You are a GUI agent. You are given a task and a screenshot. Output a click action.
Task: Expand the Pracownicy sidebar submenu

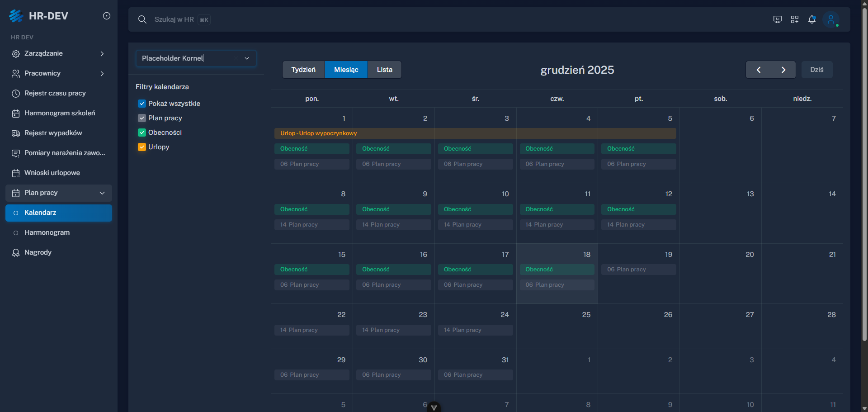click(102, 73)
